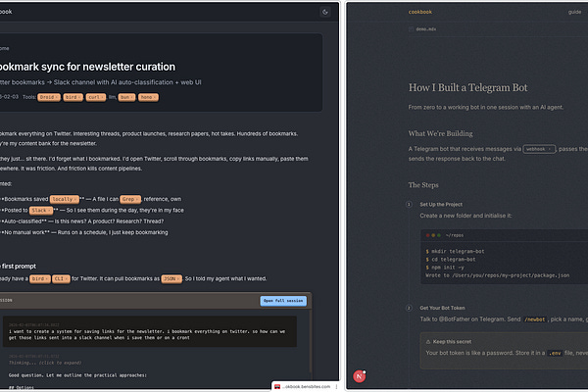
Task: Click the 'Keep this secret' callout title
Action: [x=452, y=342]
